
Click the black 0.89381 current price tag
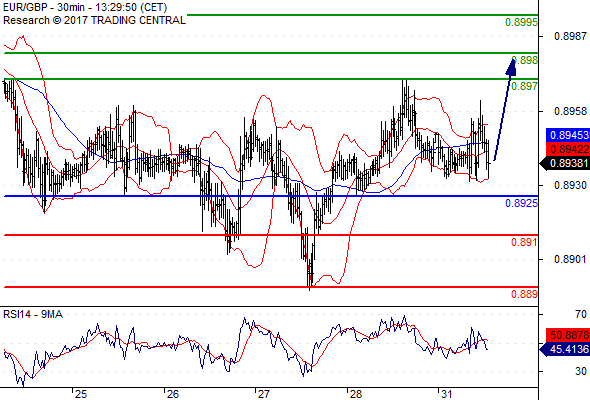tap(565, 163)
